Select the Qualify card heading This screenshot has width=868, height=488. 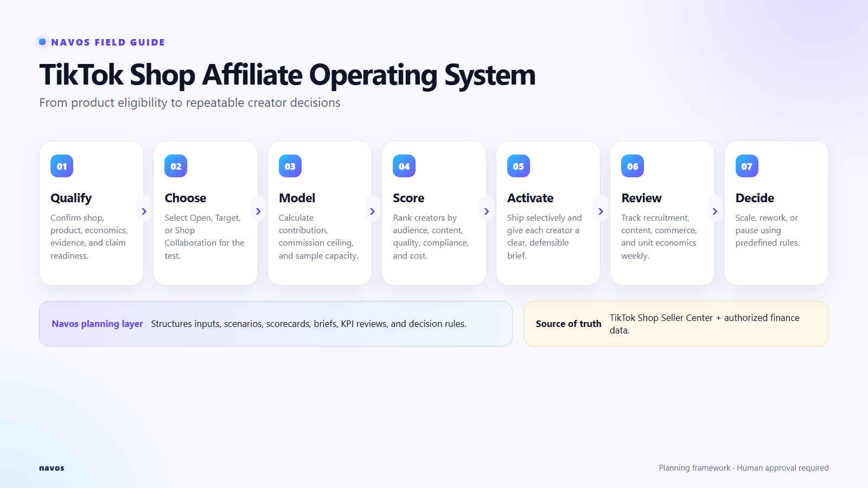71,198
